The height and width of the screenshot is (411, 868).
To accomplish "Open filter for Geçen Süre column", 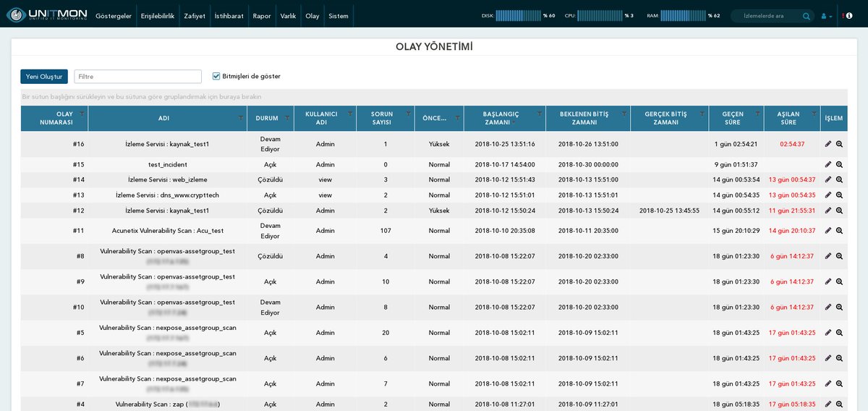I will point(757,114).
